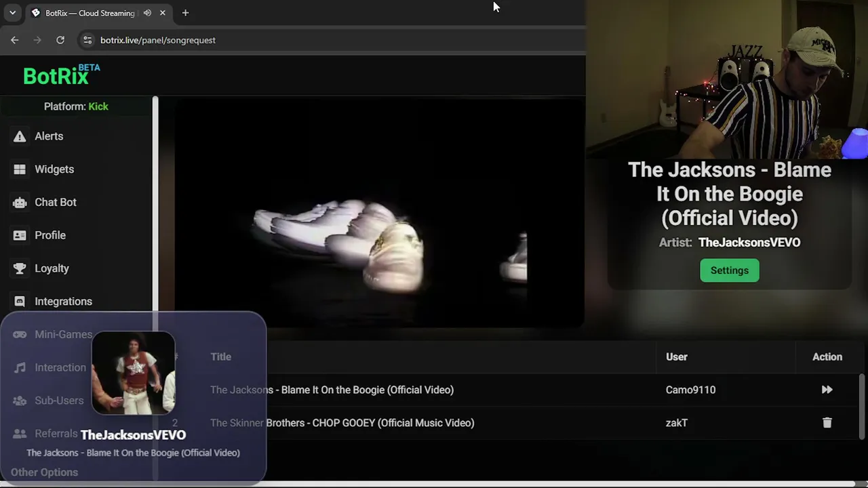This screenshot has width=868, height=488.
Task: Go to Chat Bot settings
Action: (x=56, y=202)
